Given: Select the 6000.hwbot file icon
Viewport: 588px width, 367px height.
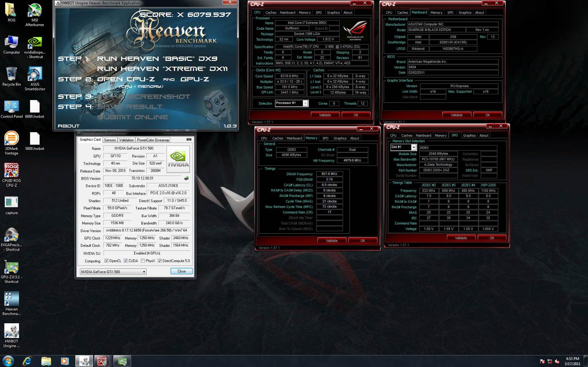Looking at the screenshot, I should click(35, 109).
